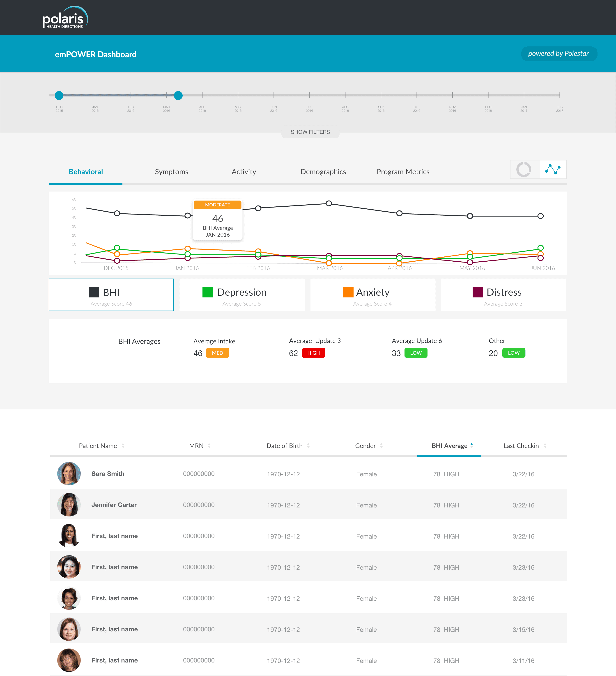Screen dimensions: 616x676
Task: Sort table by Patient Name arrows
Action: click(123, 446)
